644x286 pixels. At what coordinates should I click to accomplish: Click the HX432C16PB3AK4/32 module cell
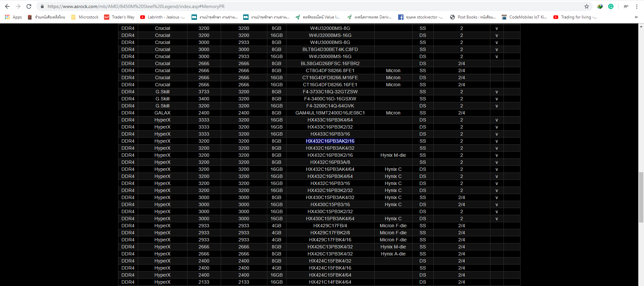point(330,148)
